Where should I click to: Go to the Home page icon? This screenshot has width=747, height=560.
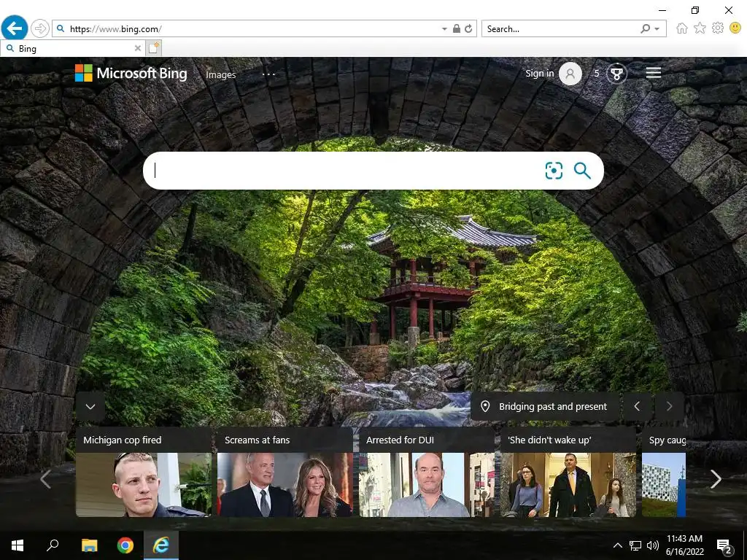tap(682, 28)
